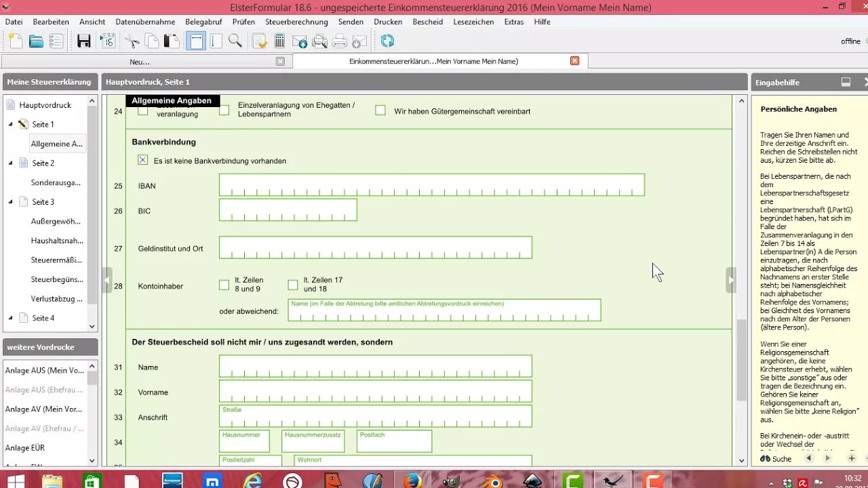Click the blue refresh arrows icon
868x488 pixels.
click(x=387, y=41)
